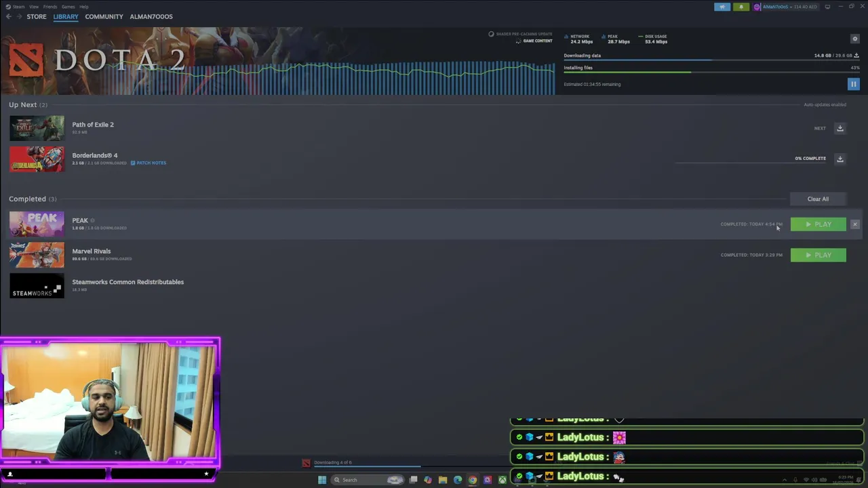Open the ALMAN7OOOS profile tab
The image size is (868, 488).
tap(151, 16)
